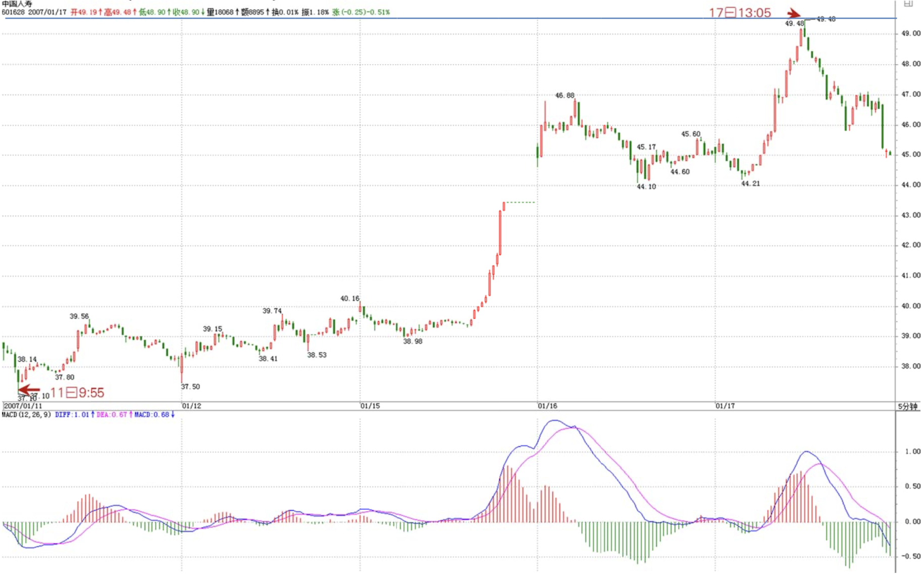This screenshot has height=575, width=924.
Task: Click the 涨(-0.25)-0.51% change value
Action: [x=361, y=12]
